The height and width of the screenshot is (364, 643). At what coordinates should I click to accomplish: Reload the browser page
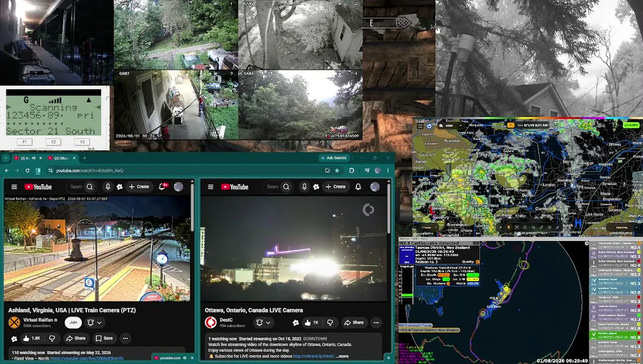click(27, 170)
